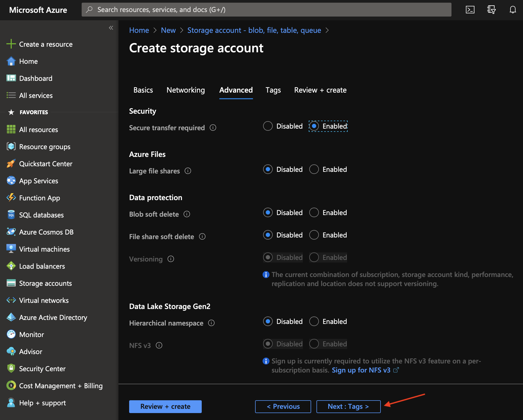This screenshot has height=420, width=523.
Task: Select the Advanced tab
Action: click(236, 90)
